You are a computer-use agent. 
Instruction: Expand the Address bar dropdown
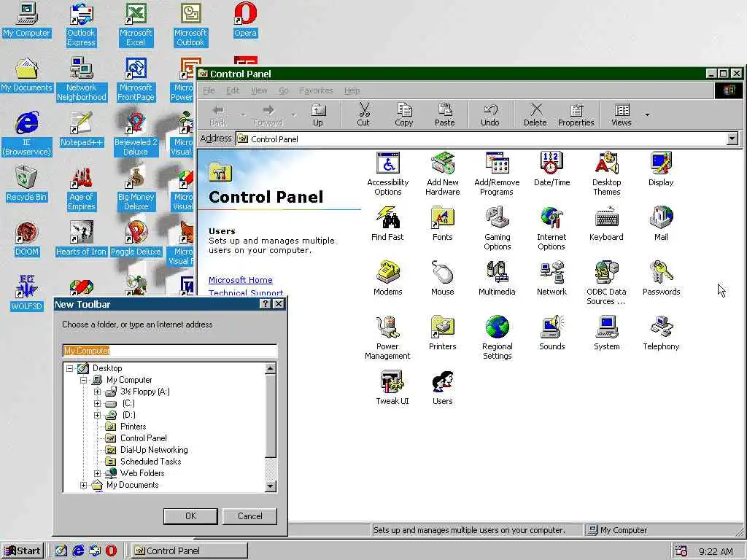point(732,139)
